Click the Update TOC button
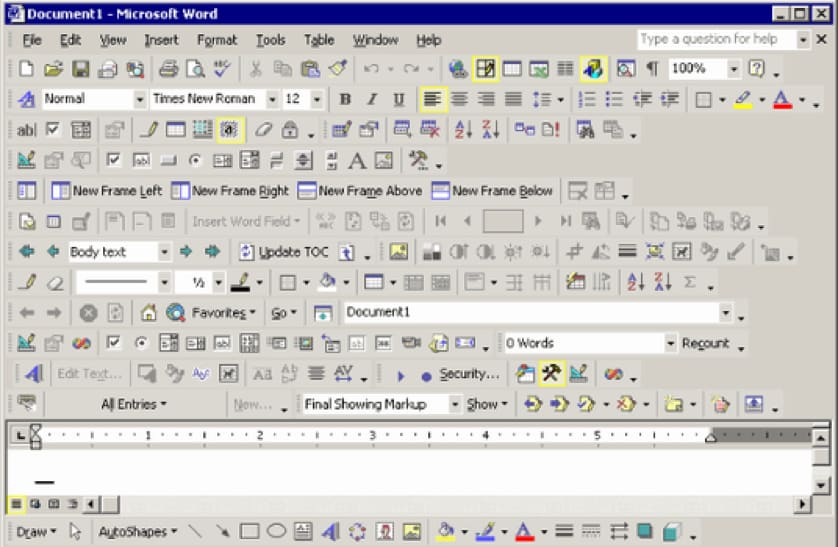 [284, 252]
